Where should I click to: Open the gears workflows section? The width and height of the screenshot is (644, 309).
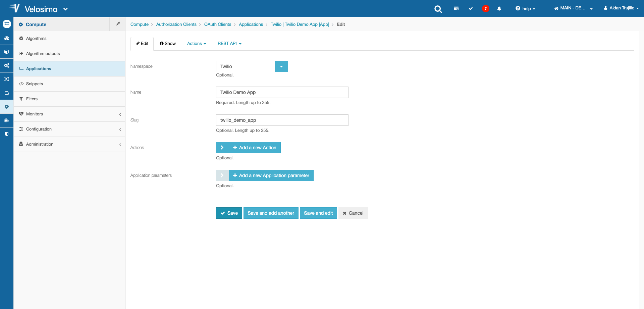pos(7,65)
